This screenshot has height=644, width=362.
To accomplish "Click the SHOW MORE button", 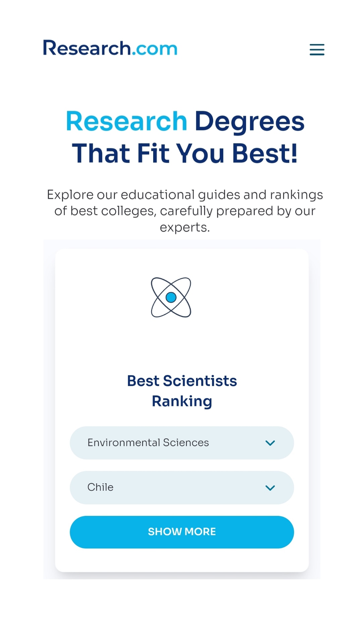I will tap(182, 532).
